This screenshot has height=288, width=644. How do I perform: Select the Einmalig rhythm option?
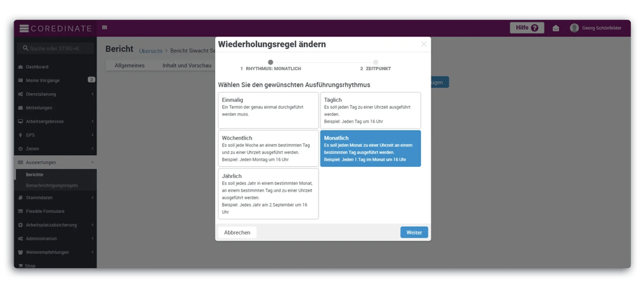point(268,110)
